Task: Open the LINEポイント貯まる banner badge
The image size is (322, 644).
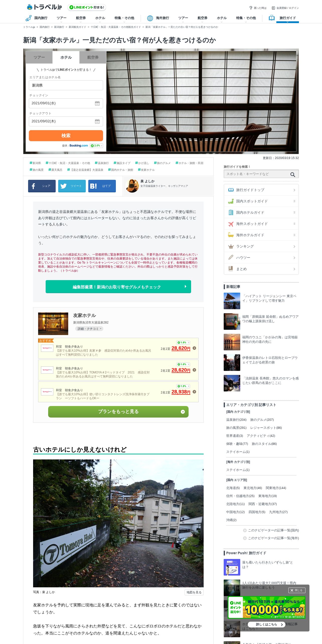Action: pyautogui.click(x=87, y=8)
